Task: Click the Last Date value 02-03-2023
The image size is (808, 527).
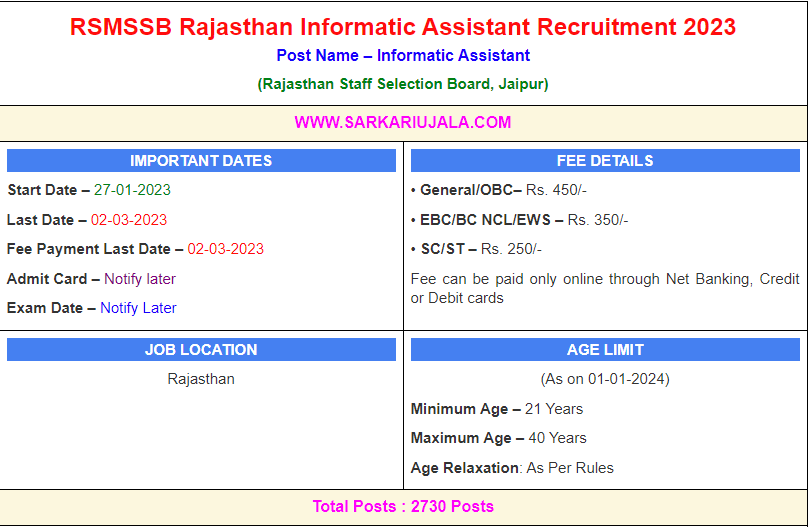Action: 129,220
